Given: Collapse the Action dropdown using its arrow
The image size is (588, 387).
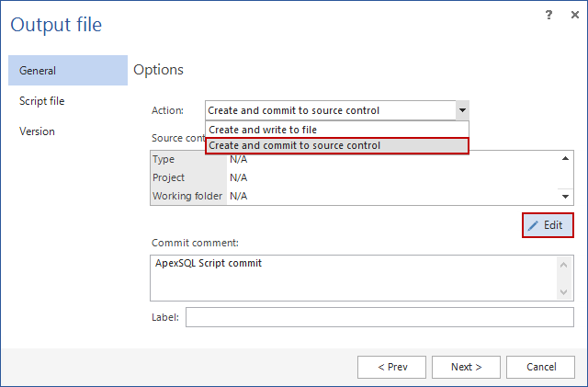Looking at the screenshot, I should [463, 110].
